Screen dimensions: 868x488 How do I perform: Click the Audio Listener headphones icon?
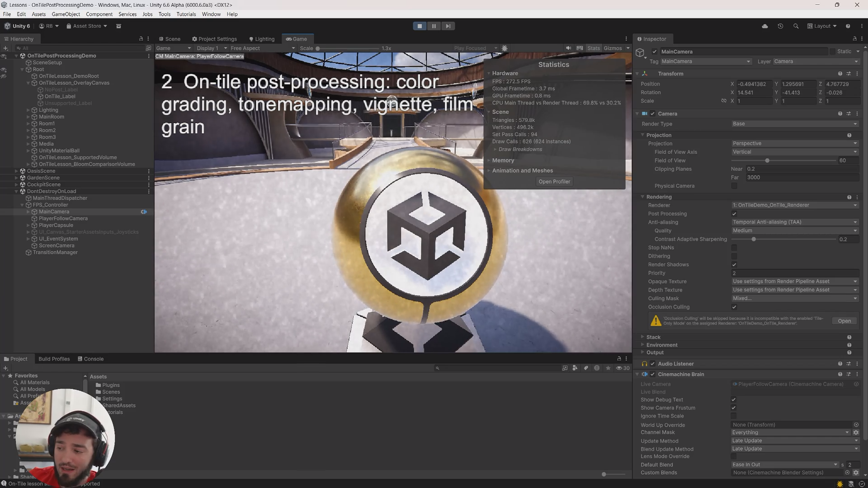[645, 364]
